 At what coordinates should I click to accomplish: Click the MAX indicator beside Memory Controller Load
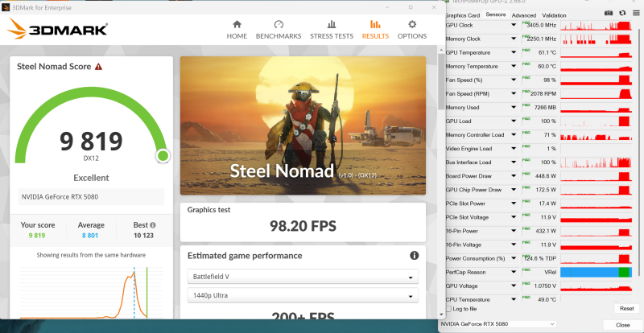(526, 133)
